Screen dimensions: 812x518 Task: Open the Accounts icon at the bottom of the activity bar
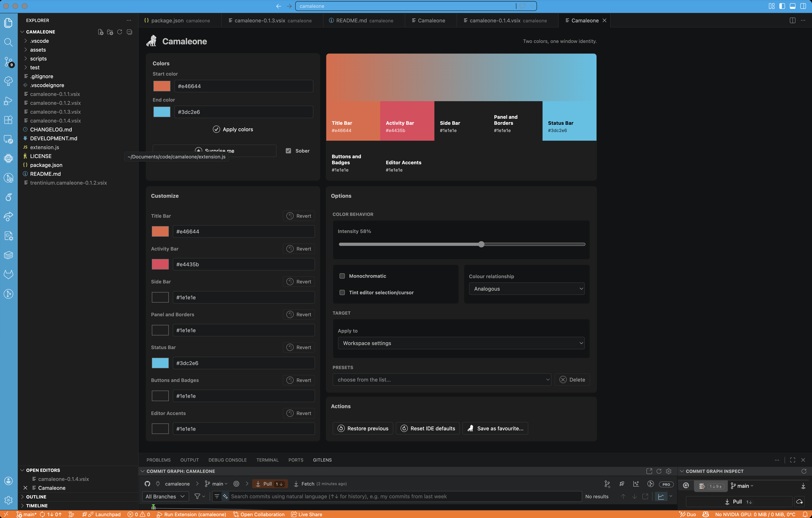pos(8,481)
